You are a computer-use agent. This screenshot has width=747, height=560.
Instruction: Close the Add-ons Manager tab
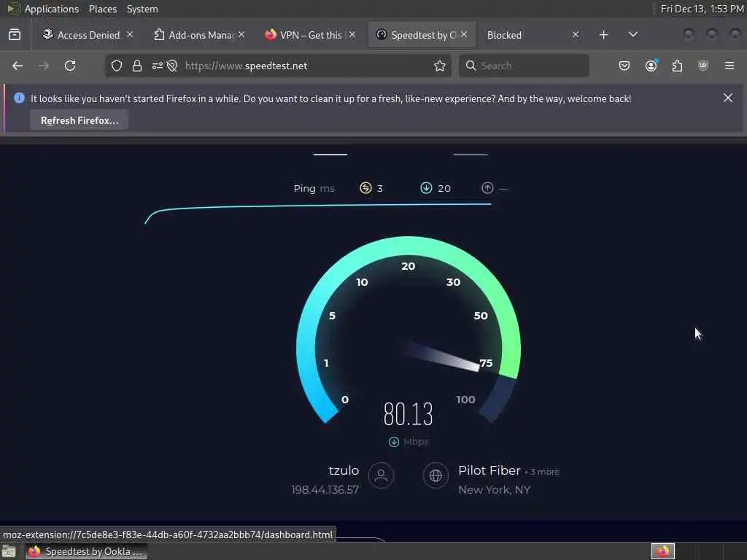point(241,34)
